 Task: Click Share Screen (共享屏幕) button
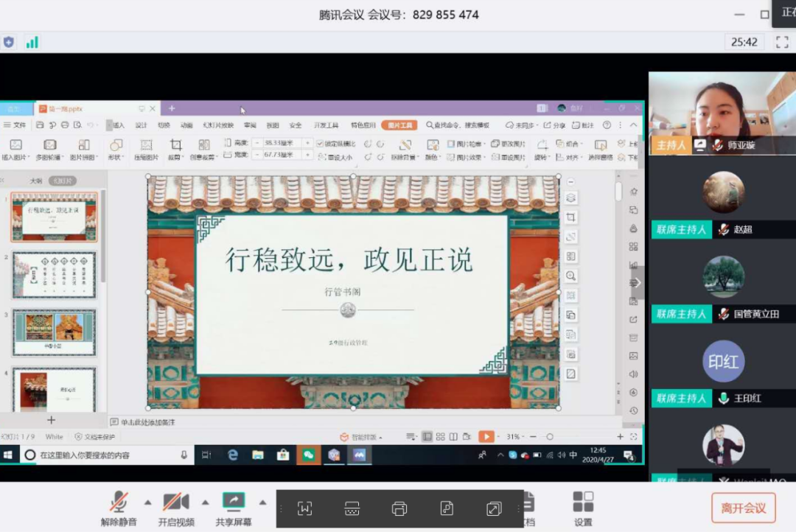(x=234, y=508)
